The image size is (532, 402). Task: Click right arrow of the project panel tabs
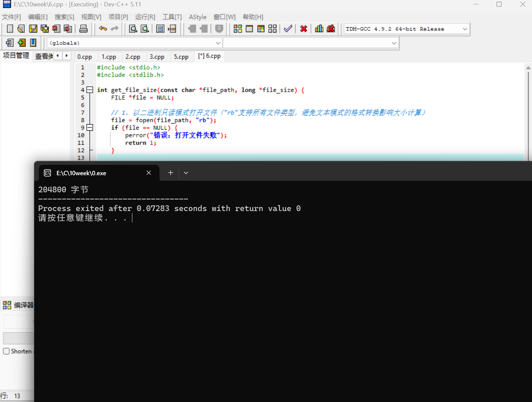coord(67,56)
